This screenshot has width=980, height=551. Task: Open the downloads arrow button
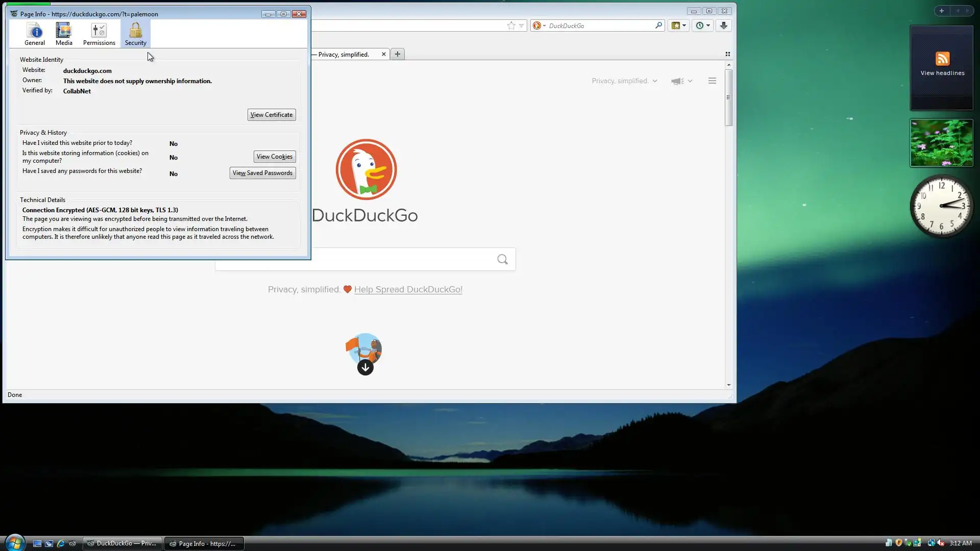723,26
